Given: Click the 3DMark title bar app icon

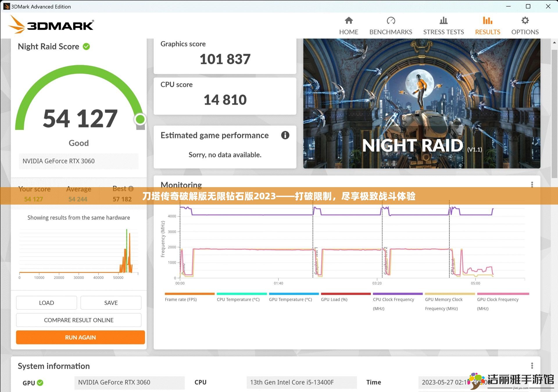Looking at the screenshot, I should 6,6.
